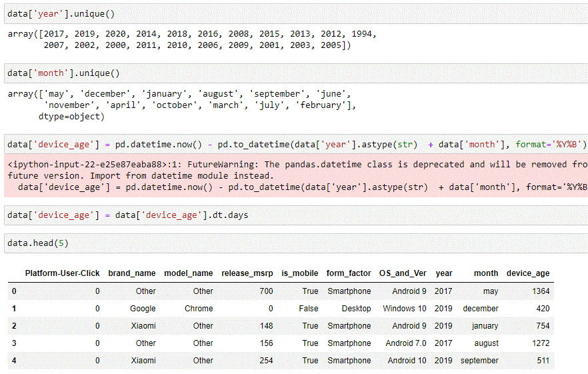The image size is (588, 374).
Task: Click the Platform-User-Click column header
Action: pos(62,273)
